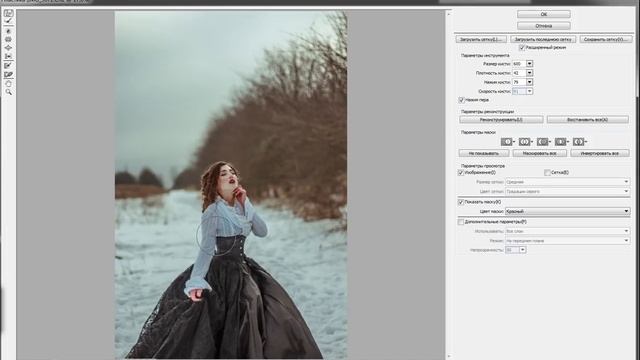Select the Zoom magnifier tool
Screen dimensions: 640x360
click(8, 92)
